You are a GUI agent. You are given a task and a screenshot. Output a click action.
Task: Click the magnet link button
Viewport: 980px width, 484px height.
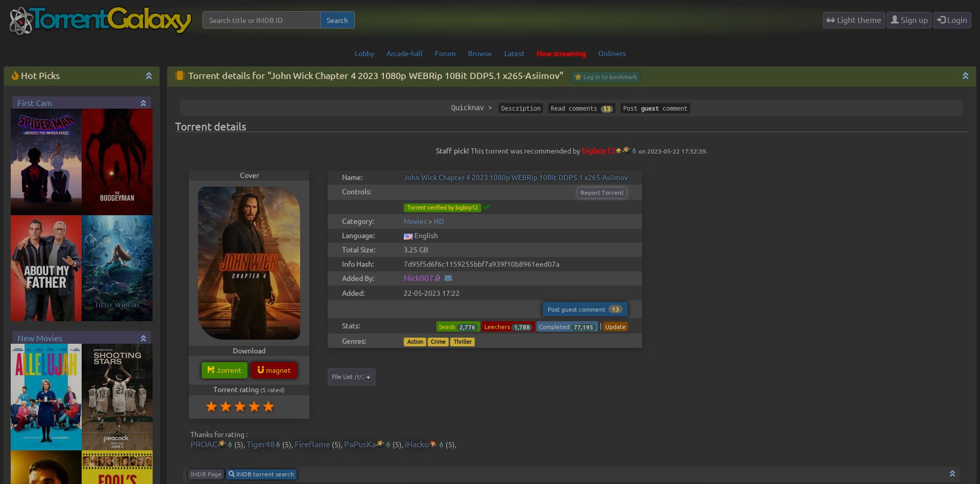pyautogui.click(x=274, y=370)
